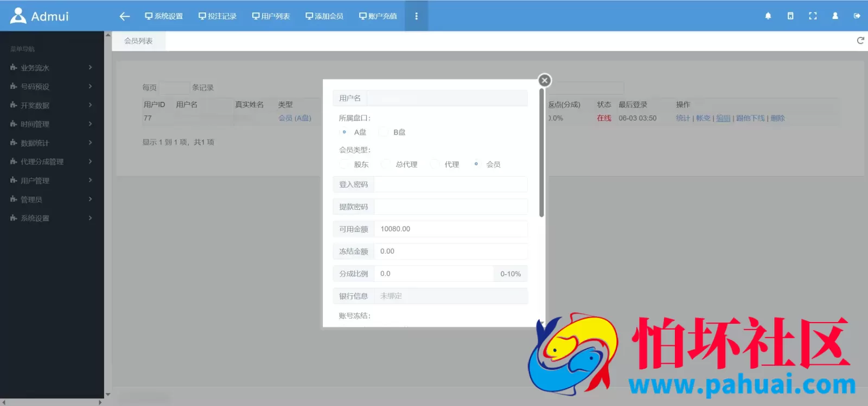Click the back arrow in the top bar
868x406 pixels.
[x=125, y=16]
